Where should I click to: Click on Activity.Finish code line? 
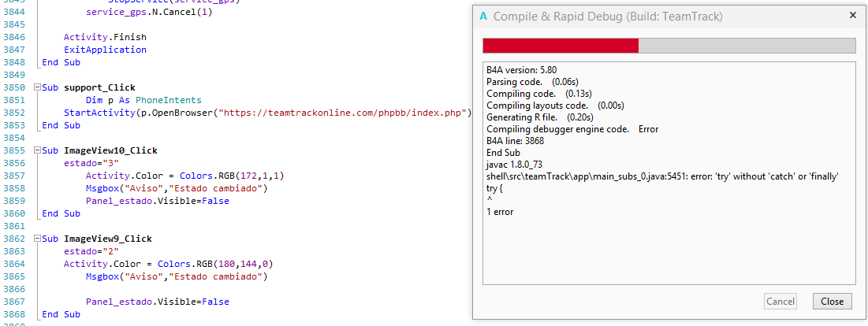[105, 37]
